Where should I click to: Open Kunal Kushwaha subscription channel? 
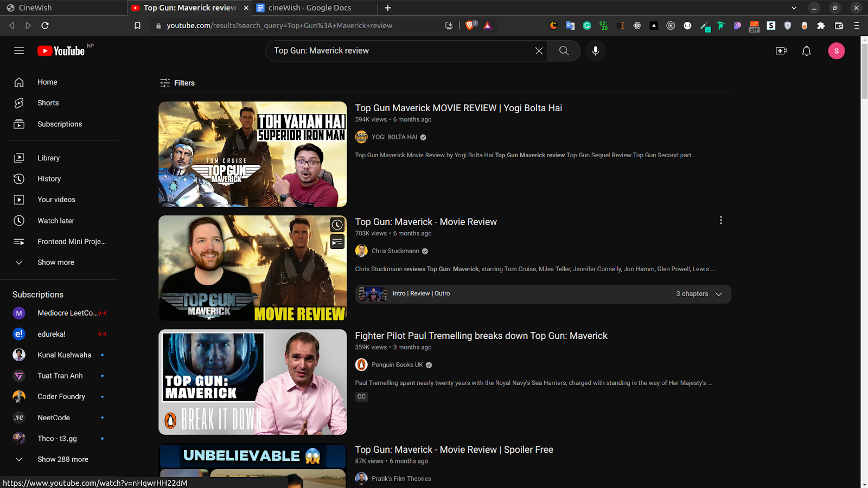click(62, 355)
